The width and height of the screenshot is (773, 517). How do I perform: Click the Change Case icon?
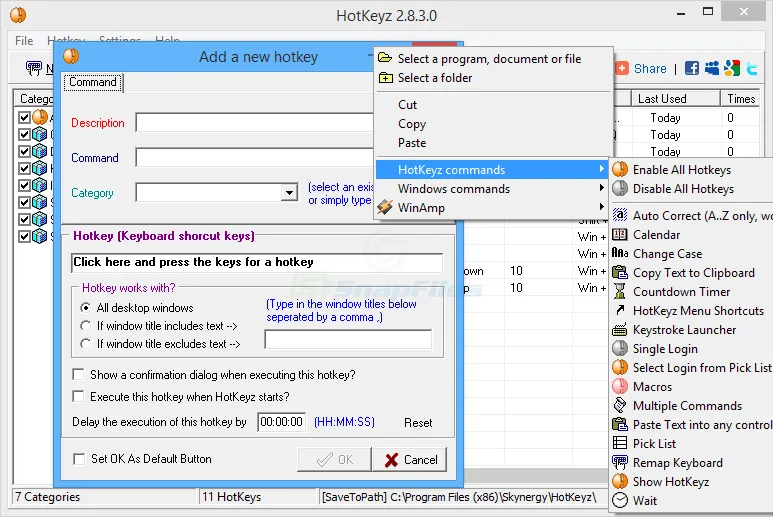click(x=620, y=253)
